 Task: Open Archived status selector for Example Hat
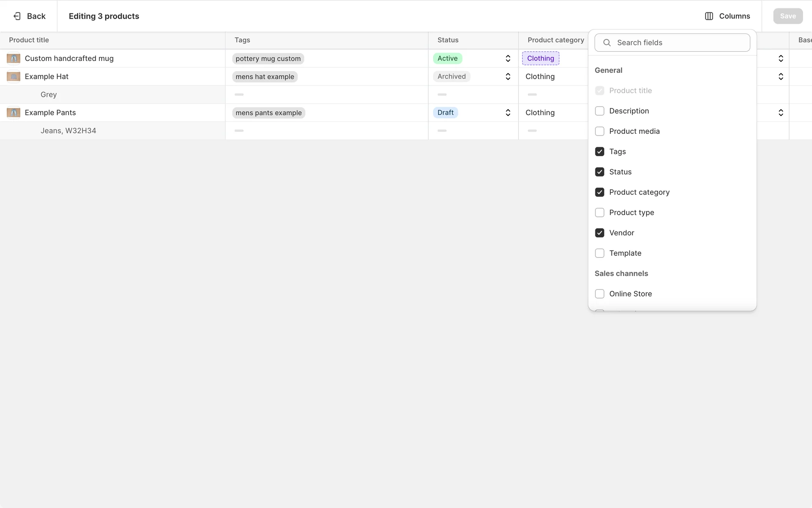(x=507, y=77)
